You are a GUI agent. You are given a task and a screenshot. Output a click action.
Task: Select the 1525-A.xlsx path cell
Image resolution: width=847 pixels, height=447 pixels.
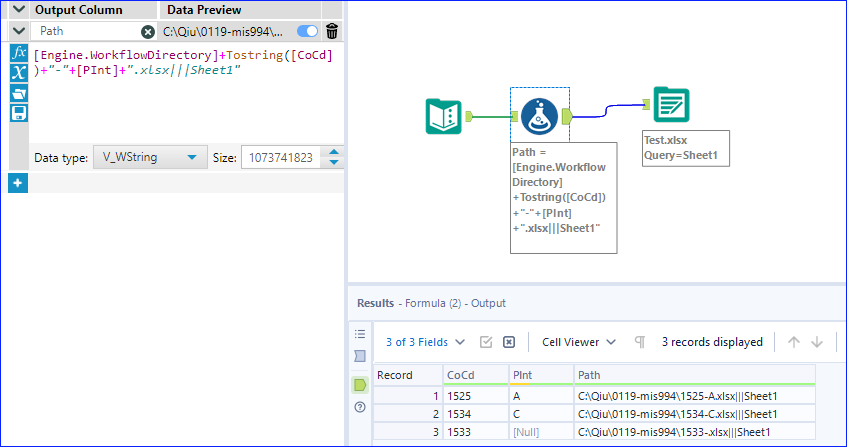coord(695,396)
